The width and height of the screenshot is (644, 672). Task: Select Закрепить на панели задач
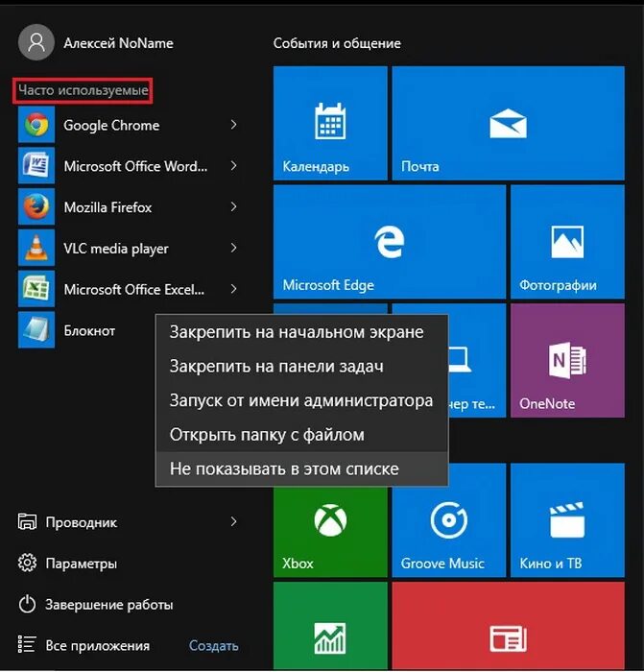(x=301, y=367)
